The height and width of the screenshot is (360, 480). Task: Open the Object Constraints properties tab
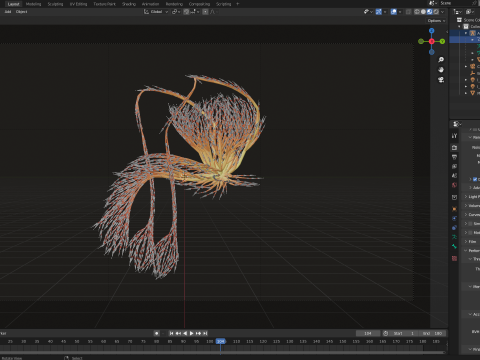click(454, 228)
